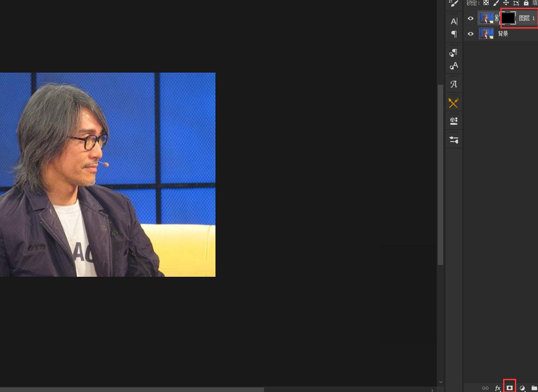Image resolution: width=538 pixels, height=392 pixels.
Task: Open the Character Styles panel icon
Action: 454,66
